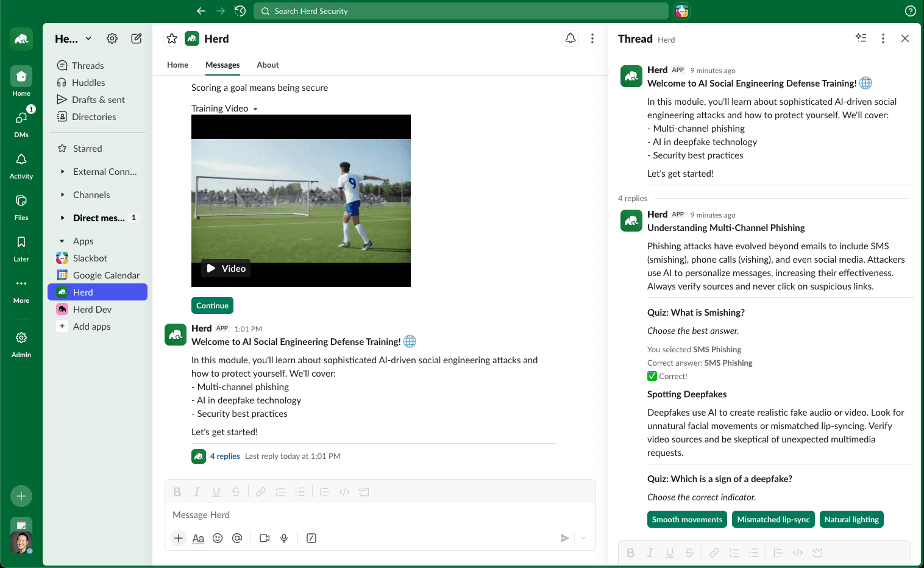The image size is (924, 568).
Task: Open the Activity view in sidebar
Action: (21, 163)
